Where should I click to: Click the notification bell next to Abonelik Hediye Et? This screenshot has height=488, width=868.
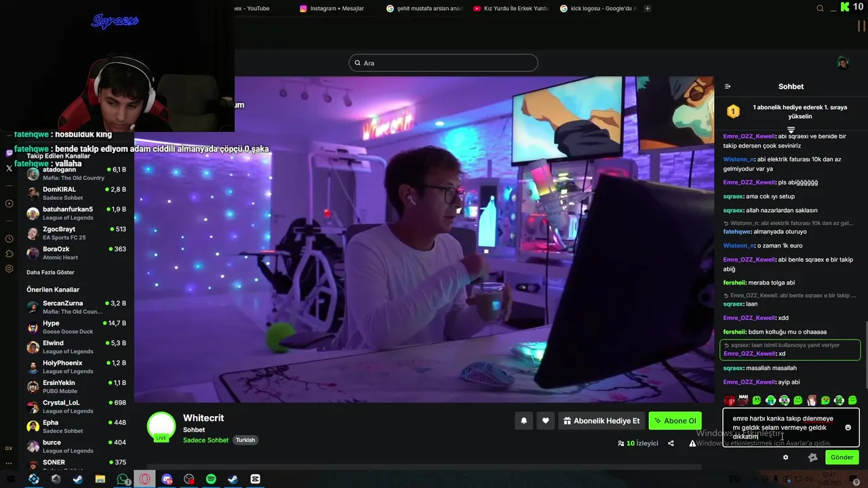[524, 421]
